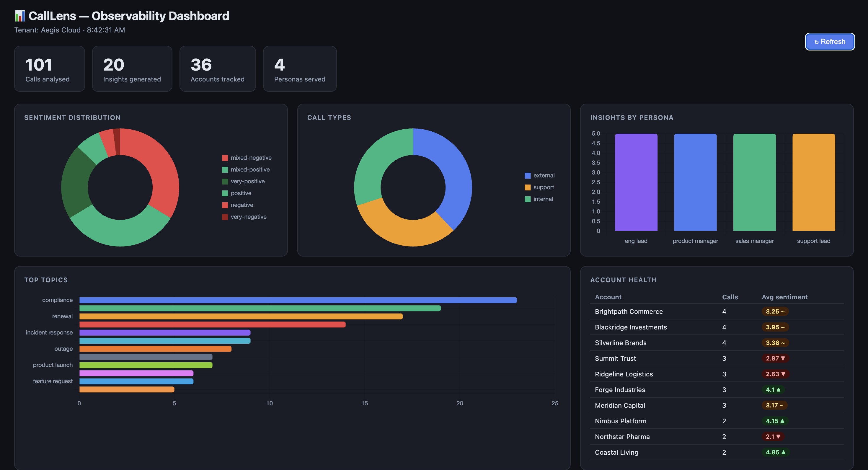The height and width of the screenshot is (470, 868).
Task: Click the green sales manager bar
Action: (754, 182)
